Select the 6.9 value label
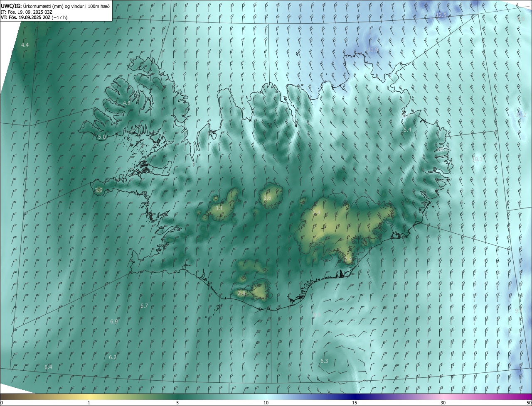Viewport: 532px width, 406px height. [x=114, y=321]
